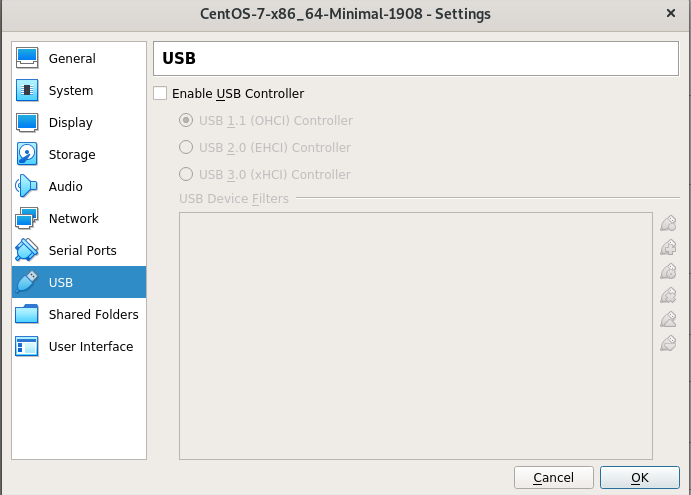Click the add filter from device icon (plus)
Image resolution: width=691 pixels, height=495 pixels.
(668, 247)
